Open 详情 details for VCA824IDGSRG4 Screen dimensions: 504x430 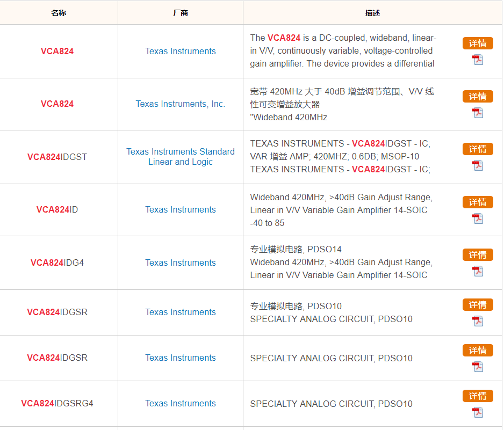pyautogui.click(x=478, y=396)
